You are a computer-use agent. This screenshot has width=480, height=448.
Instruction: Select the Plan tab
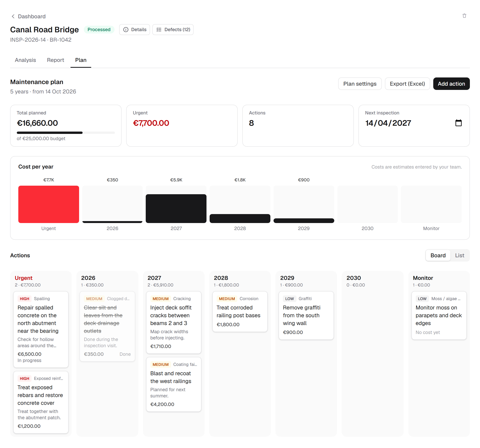coord(81,60)
